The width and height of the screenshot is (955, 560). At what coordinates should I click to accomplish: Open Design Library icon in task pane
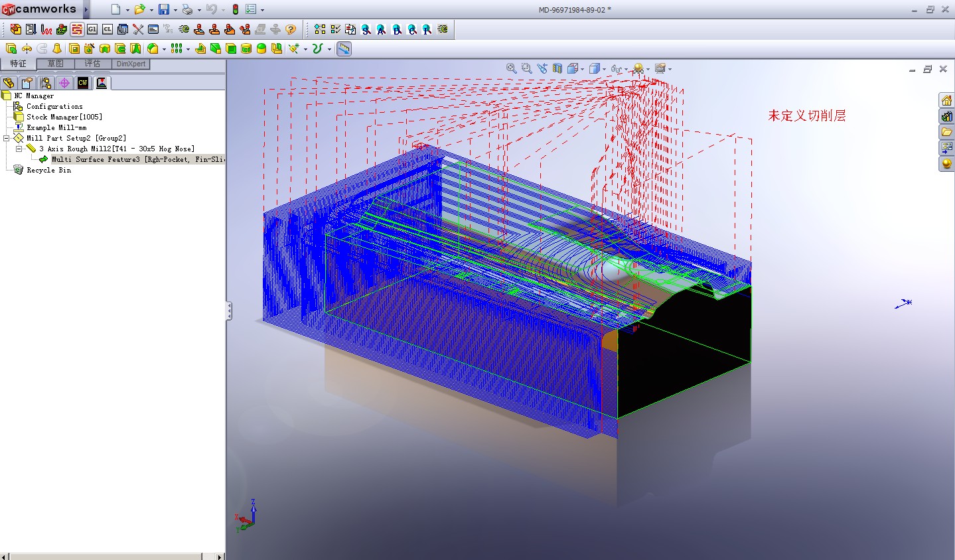pyautogui.click(x=946, y=116)
